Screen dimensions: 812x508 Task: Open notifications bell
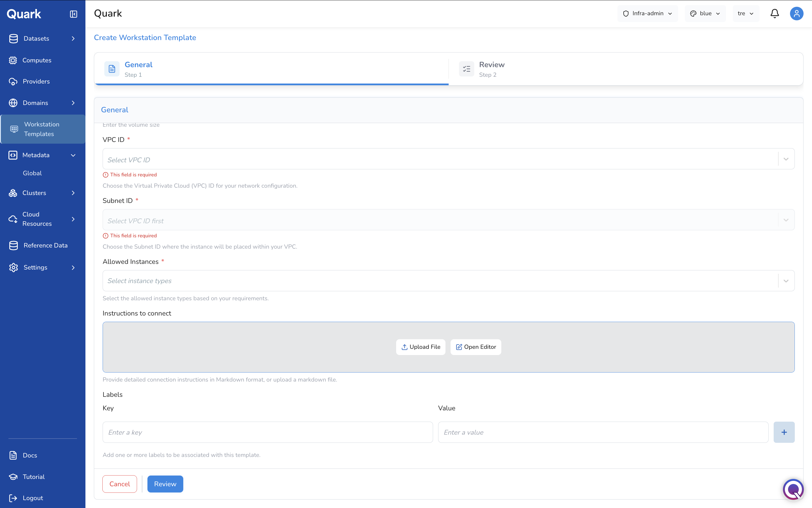click(775, 14)
